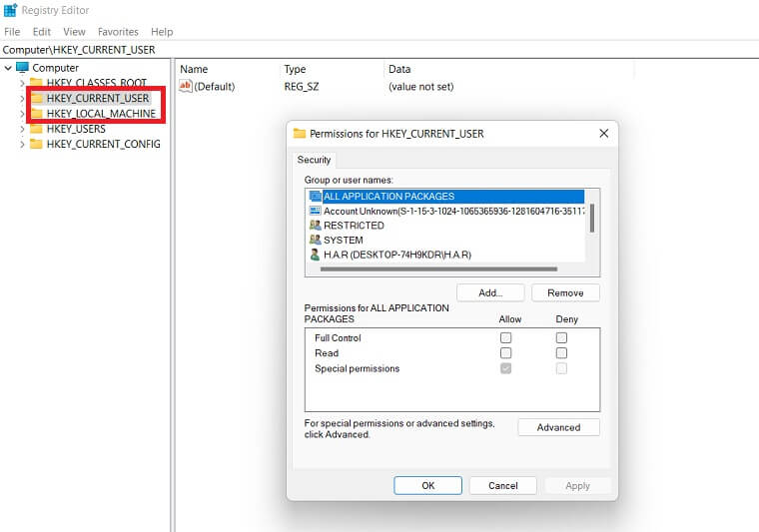This screenshot has height=532, width=759.
Task: Click the ALL APPLICATION PACKAGES group icon
Action: click(x=316, y=196)
